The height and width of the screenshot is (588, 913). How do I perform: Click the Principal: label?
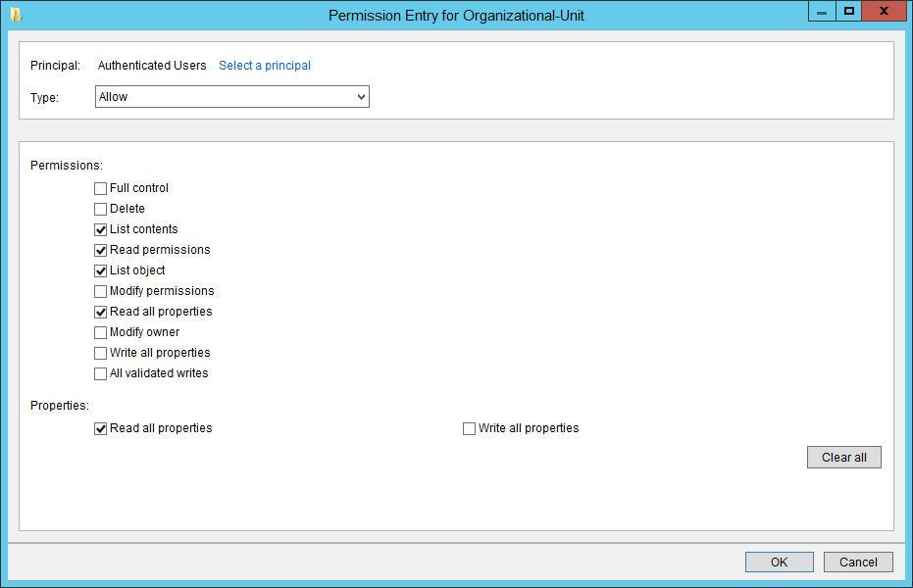click(55, 65)
